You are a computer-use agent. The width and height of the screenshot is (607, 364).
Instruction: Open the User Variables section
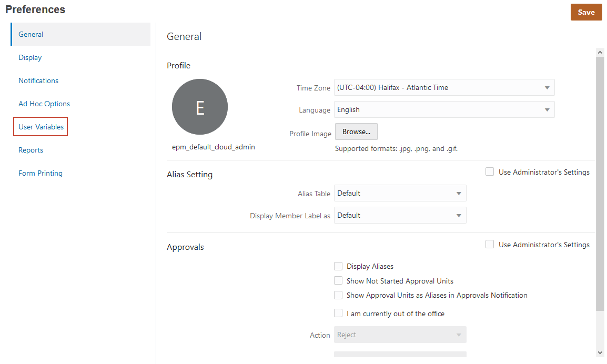40,126
